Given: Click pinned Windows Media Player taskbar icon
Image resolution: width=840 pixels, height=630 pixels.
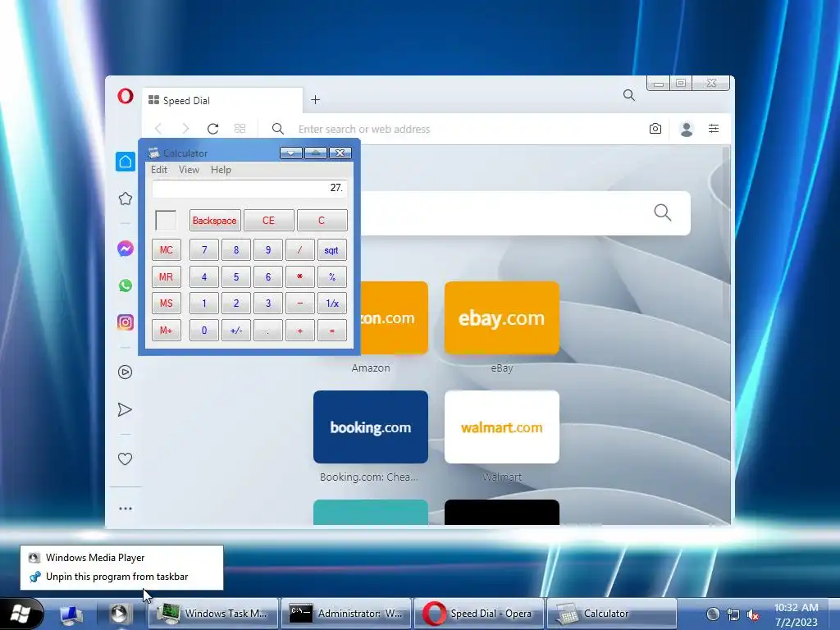Looking at the screenshot, I should coord(120,614).
